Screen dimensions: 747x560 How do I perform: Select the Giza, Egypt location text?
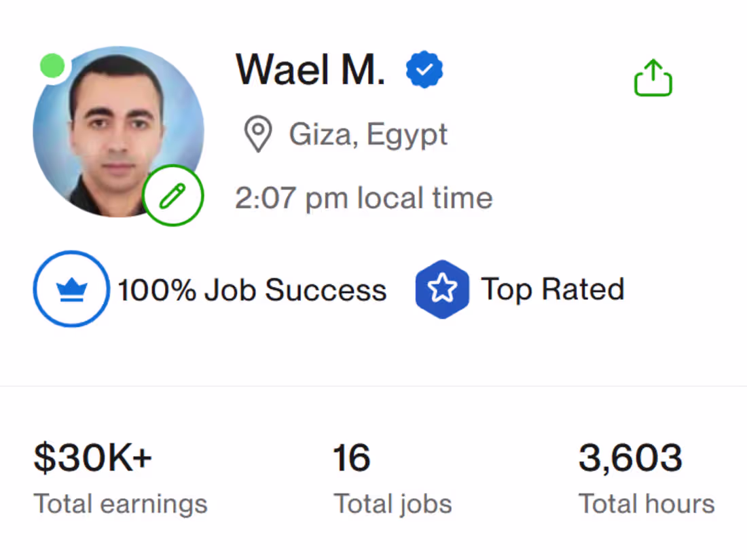click(x=368, y=134)
